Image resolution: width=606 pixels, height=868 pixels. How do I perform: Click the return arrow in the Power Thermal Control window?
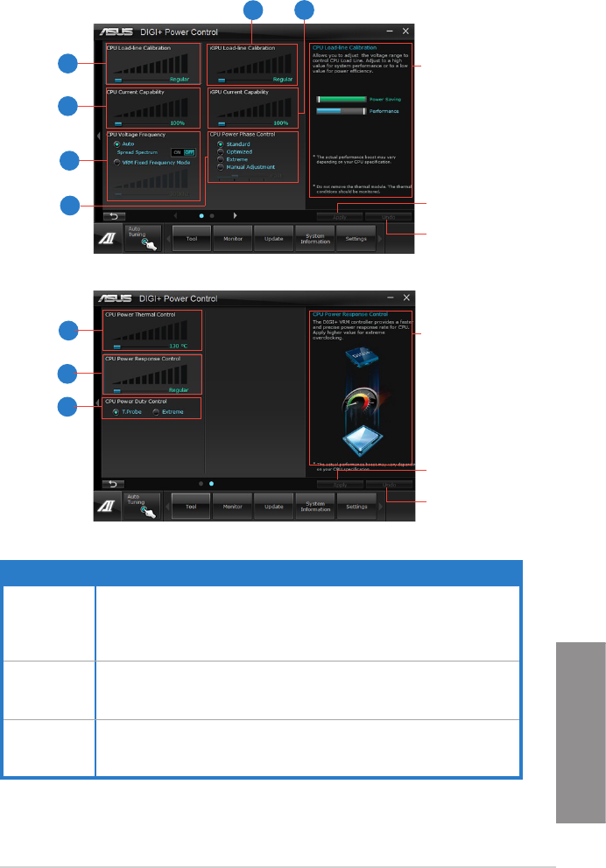(113, 485)
